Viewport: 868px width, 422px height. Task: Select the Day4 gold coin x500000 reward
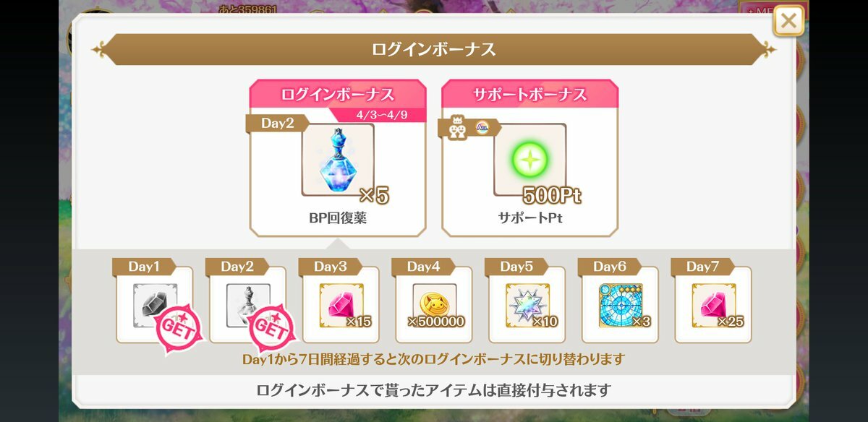click(x=434, y=305)
